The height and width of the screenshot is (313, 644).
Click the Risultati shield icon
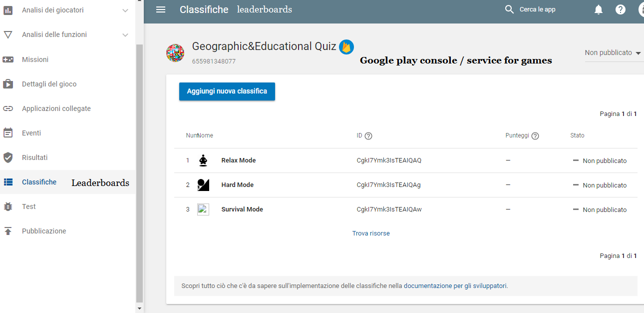click(8, 157)
